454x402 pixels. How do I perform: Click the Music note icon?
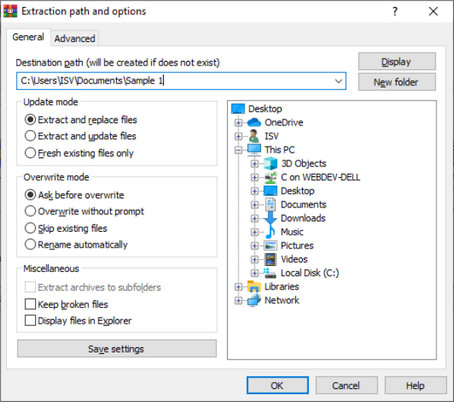(270, 232)
